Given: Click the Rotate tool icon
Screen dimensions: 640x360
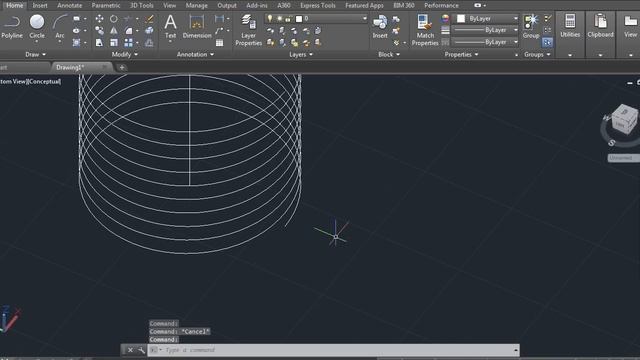Looking at the screenshot, I should [114, 19].
